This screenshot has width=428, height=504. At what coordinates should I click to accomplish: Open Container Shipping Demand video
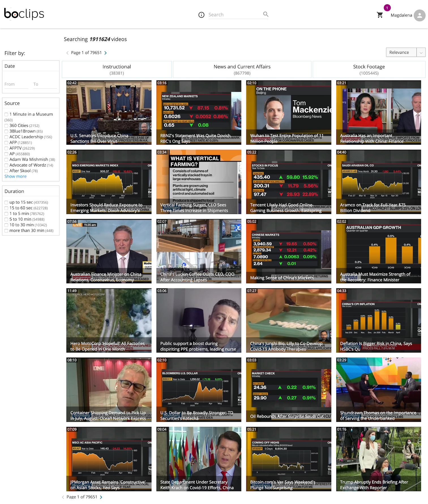109,390
